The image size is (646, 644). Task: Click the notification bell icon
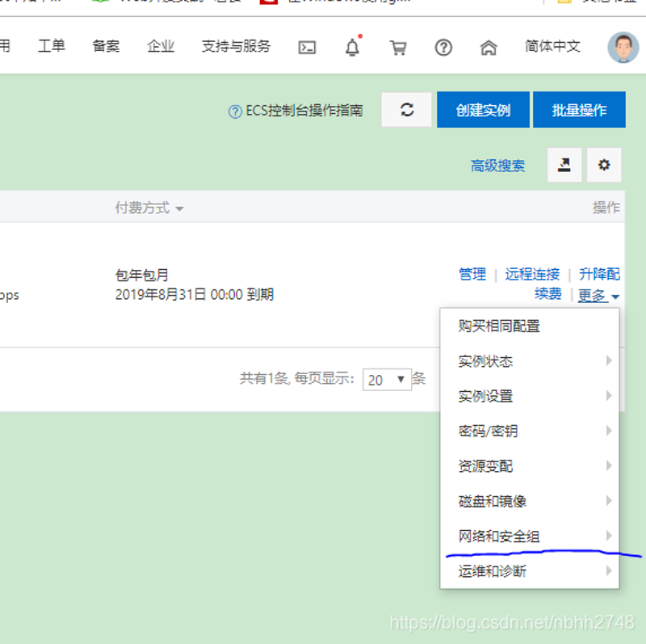coord(352,47)
